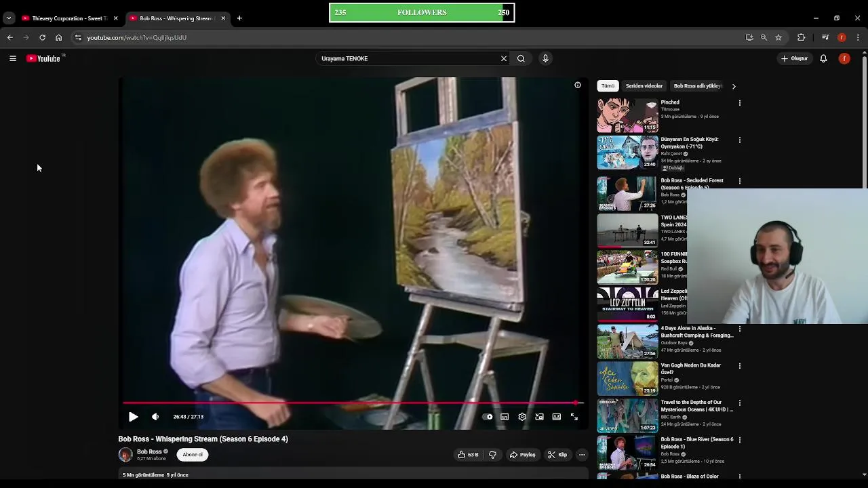This screenshot has width=868, height=488.
Task: Open Van Gogh Neden Bu Kadar Özel thumbnail
Action: 627,378
